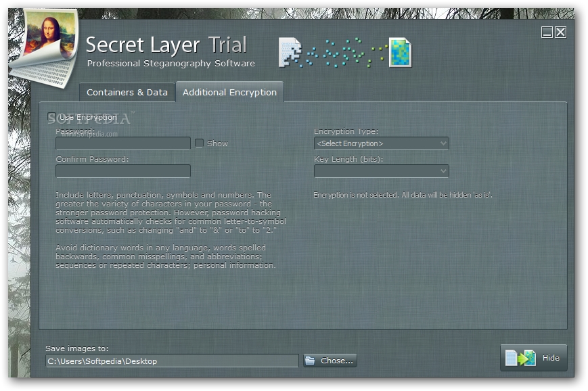
Task: Click into the Password field
Action: [x=123, y=143]
